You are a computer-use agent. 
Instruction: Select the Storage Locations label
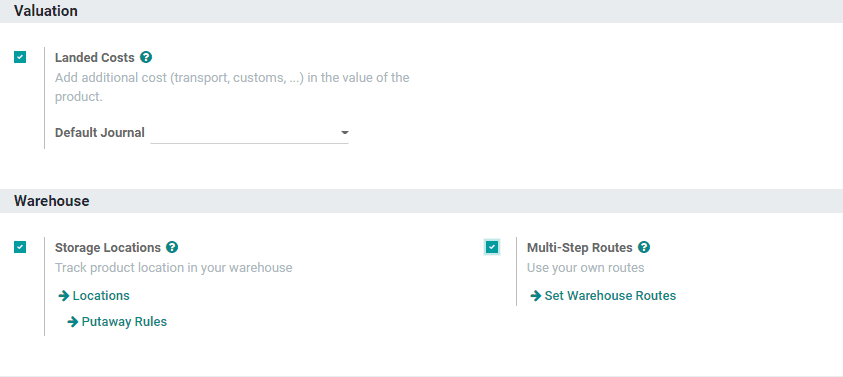tap(108, 248)
